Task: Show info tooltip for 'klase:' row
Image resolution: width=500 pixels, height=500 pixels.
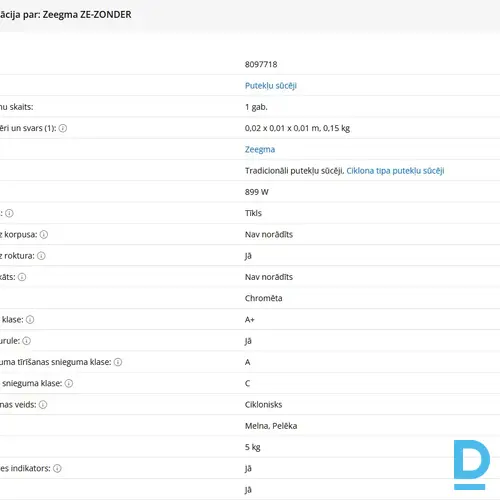Action: tap(30, 320)
